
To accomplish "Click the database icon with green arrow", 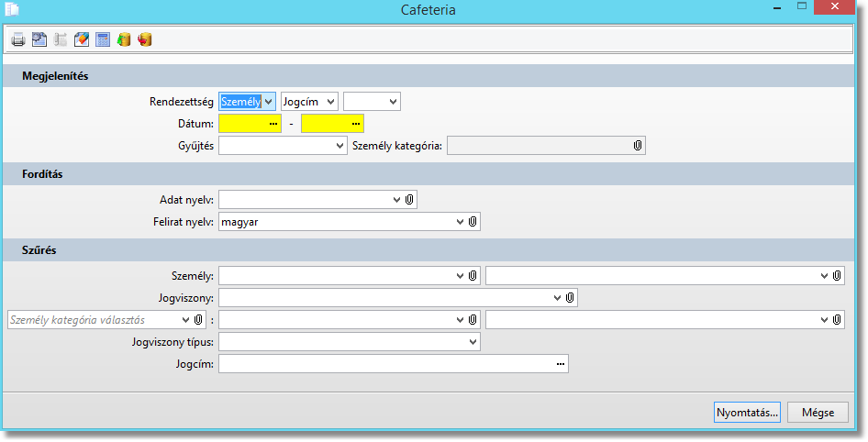I will (x=124, y=39).
